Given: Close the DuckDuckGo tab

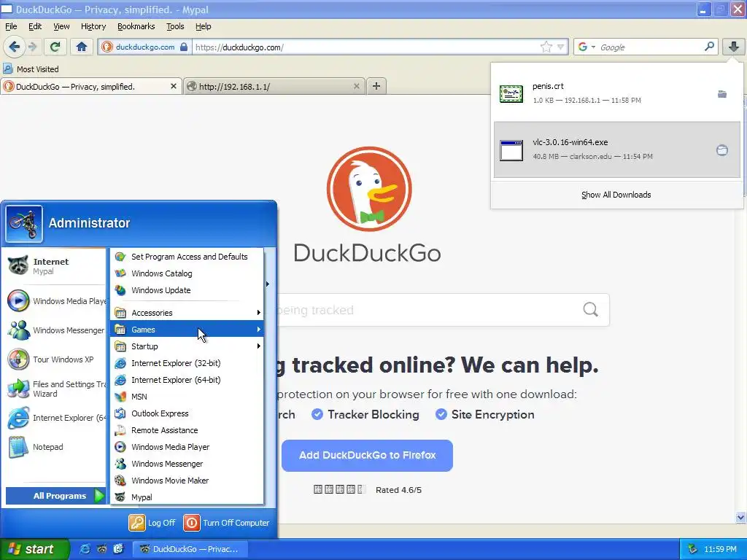Looking at the screenshot, I should [174, 86].
